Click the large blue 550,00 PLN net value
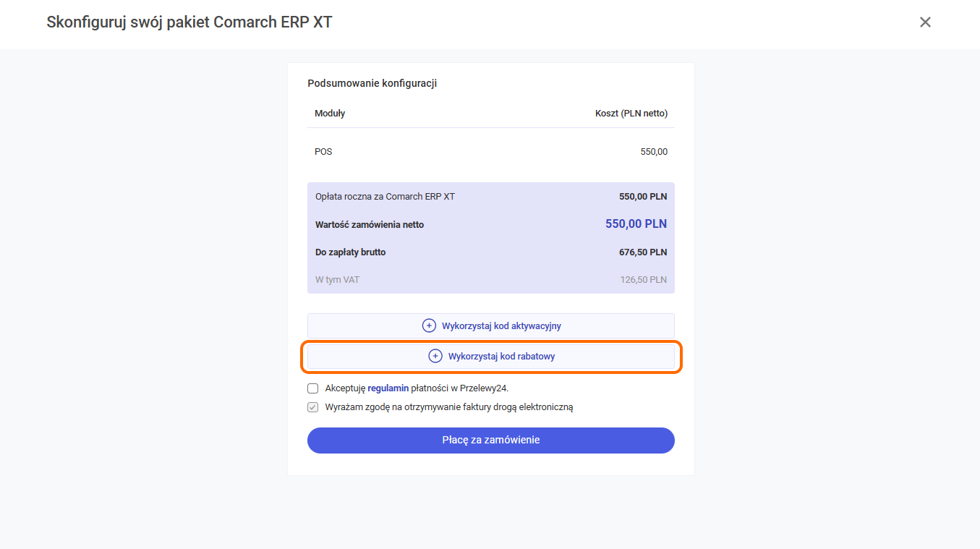 tap(636, 224)
